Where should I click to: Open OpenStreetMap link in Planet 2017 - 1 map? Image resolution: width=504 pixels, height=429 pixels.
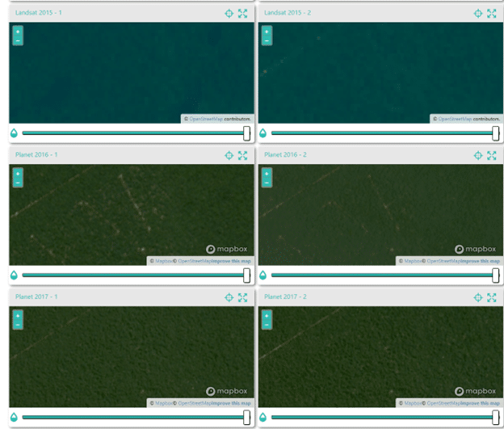tap(195, 403)
